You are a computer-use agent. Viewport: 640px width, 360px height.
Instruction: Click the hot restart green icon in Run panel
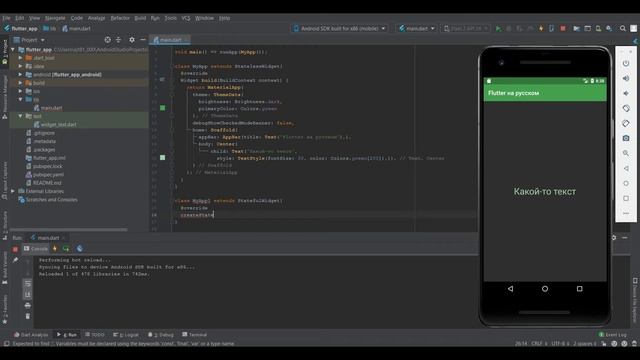66,249
